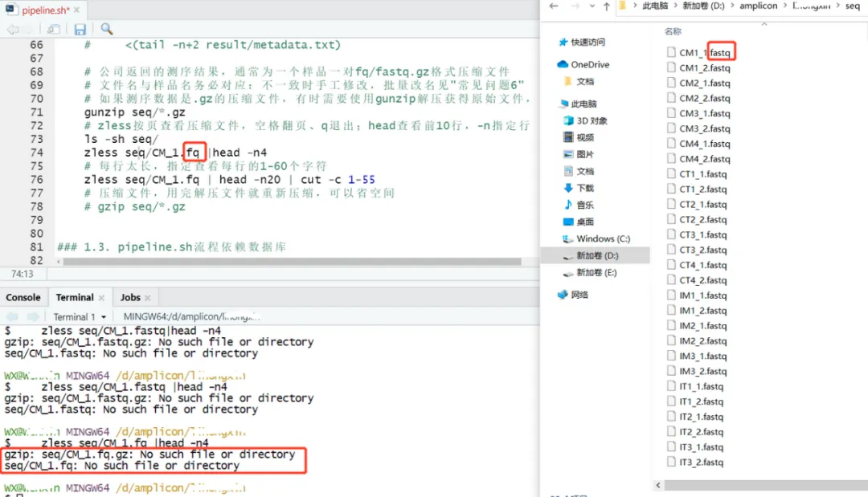Viewport: 868px width, 497px height.
Task: Click the Explorer up-one-level arrow
Action: click(x=606, y=6)
